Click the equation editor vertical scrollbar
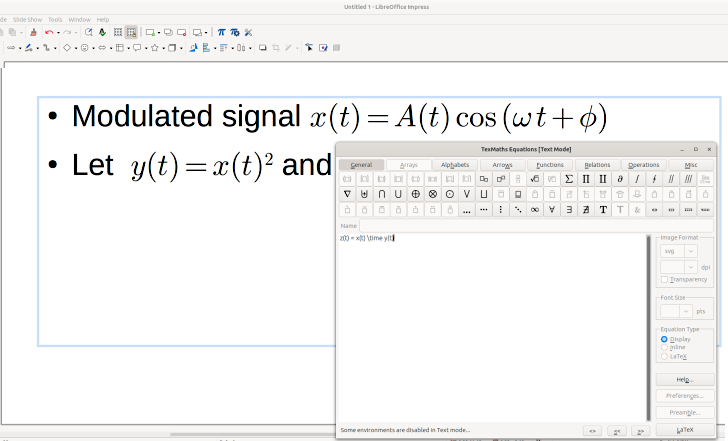The height and width of the screenshot is (441, 728). click(649, 328)
